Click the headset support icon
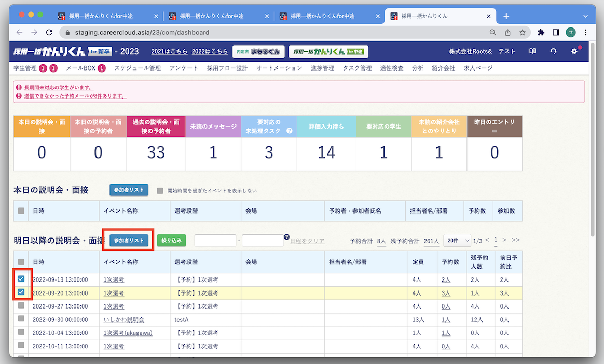Screen dimensions: 604x364 coord(553,51)
